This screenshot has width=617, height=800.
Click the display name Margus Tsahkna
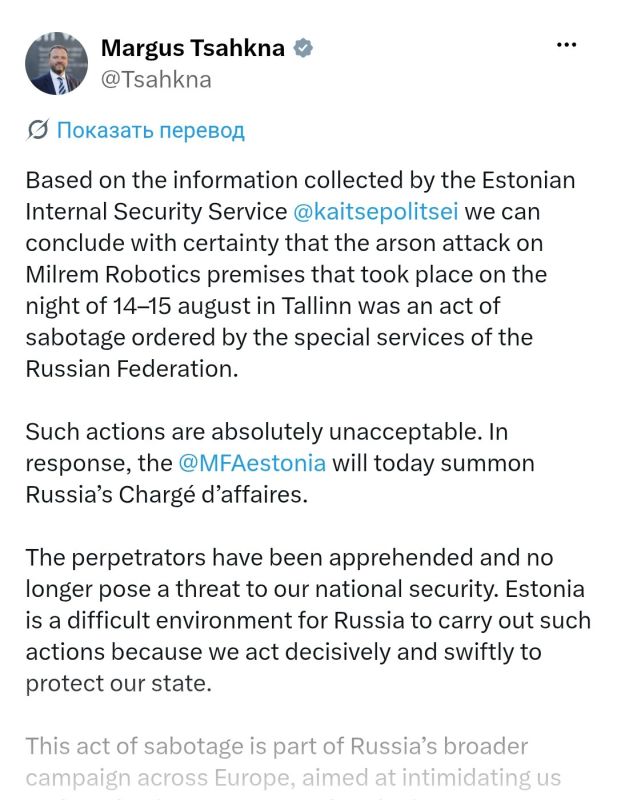[193, 48]
